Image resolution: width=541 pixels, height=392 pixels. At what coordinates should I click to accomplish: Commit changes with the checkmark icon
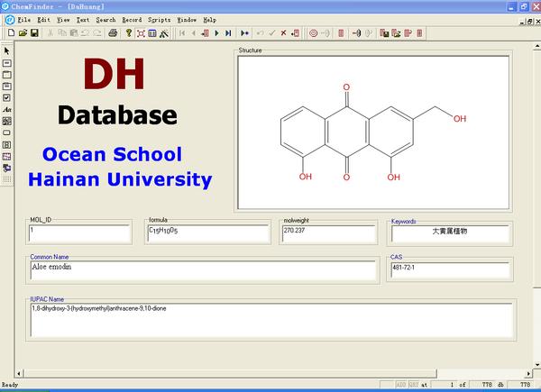pyautogui.click(x=272, y=33)
